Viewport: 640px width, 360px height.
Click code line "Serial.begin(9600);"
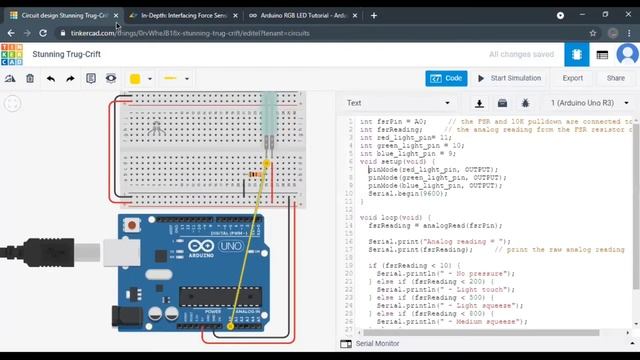408,193
